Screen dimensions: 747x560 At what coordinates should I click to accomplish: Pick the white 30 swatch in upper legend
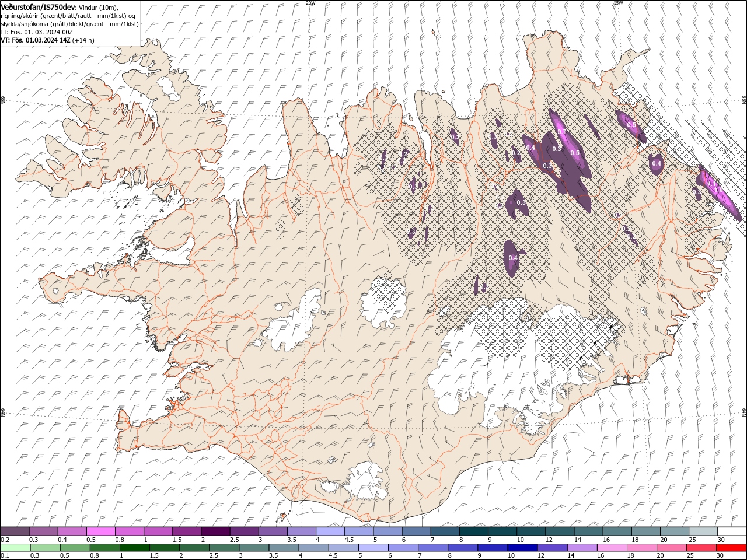tap(732, 531)
